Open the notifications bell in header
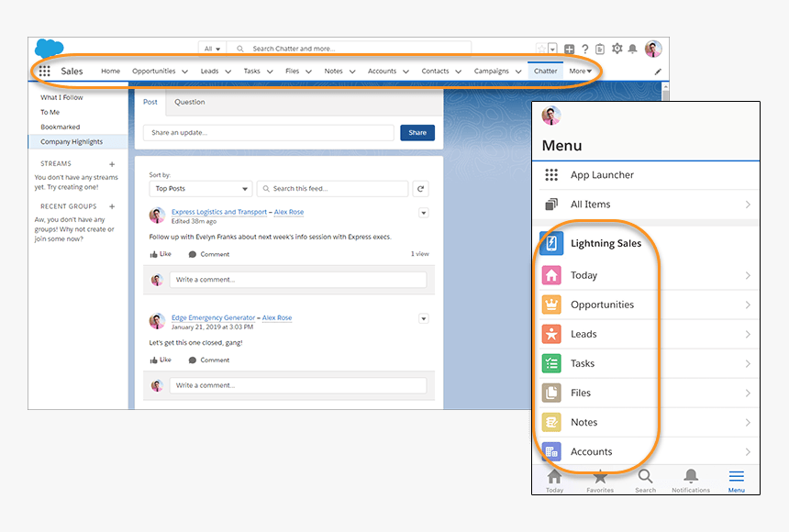The width and height of the screenshot is (789, 532). [x=632, y=49]
